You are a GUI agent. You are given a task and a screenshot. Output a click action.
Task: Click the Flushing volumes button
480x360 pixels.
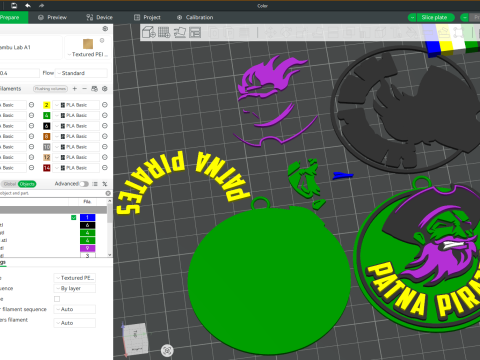click(50, 89)
